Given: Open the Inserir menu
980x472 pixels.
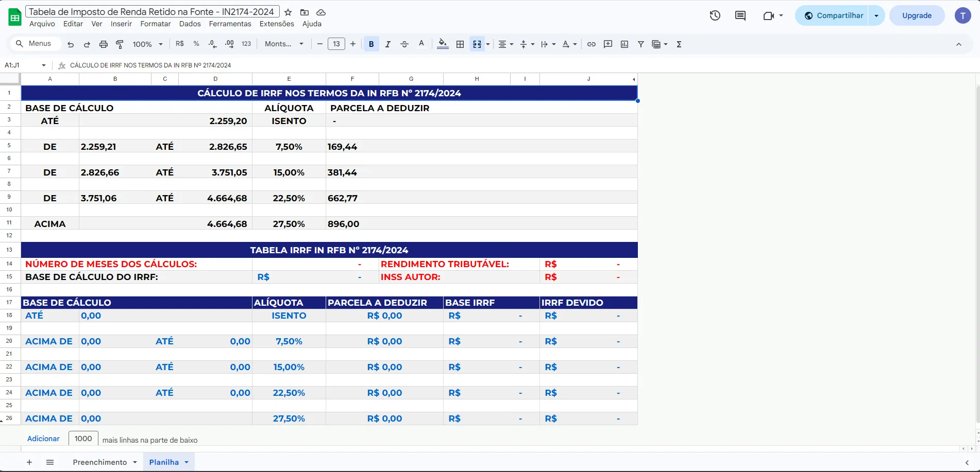Looking at the screenshot, I should click(121, 24).
